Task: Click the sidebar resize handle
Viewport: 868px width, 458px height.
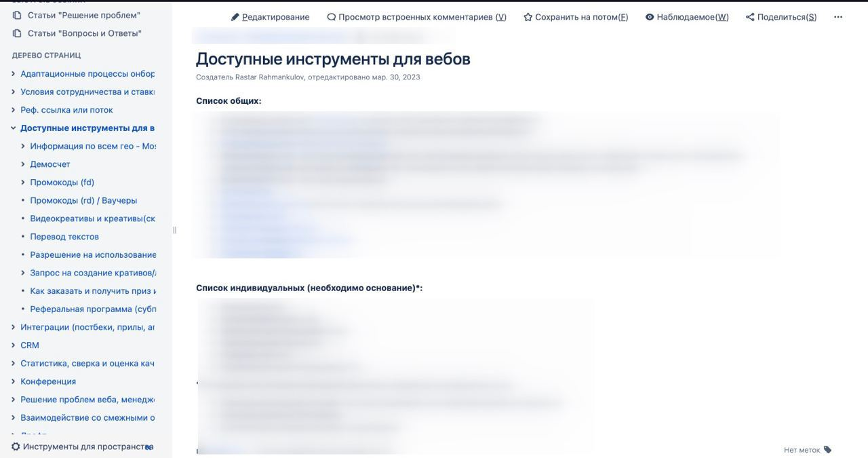Action: [x=174, y=230]
